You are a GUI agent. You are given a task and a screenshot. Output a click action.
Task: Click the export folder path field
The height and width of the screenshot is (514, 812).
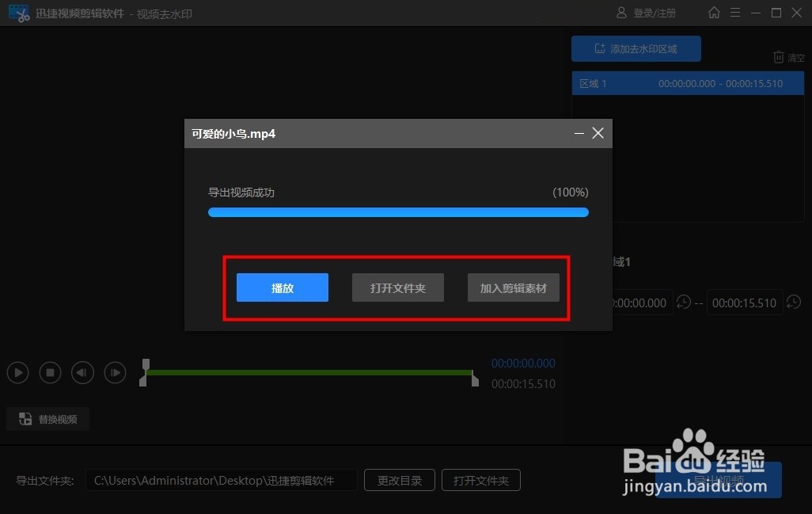(x=221, y=480)
